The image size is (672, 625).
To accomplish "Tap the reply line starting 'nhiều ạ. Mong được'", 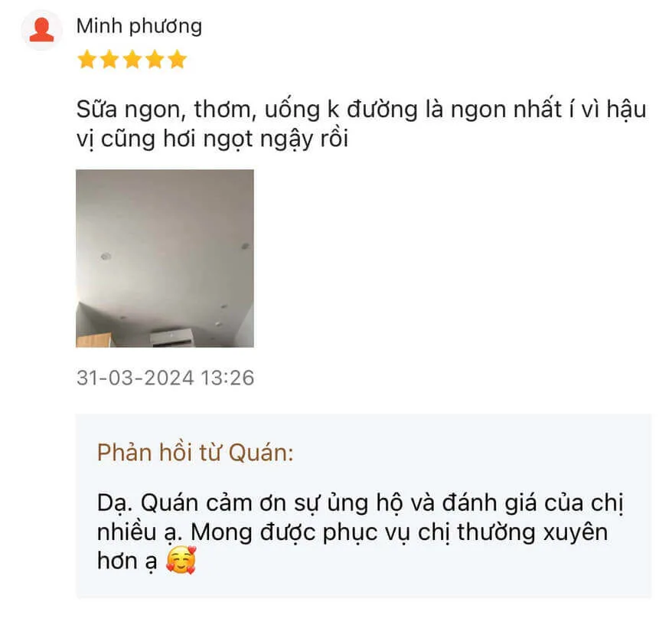I will (352, 532).
